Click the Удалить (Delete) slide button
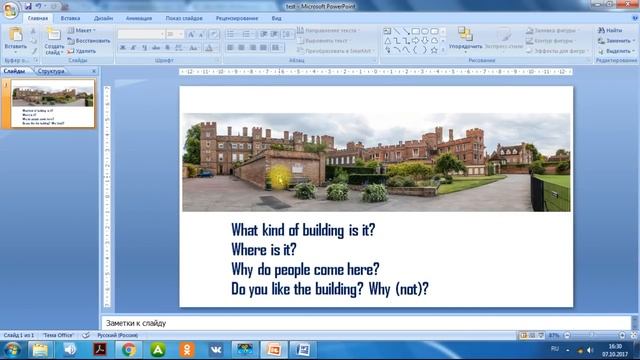The height and width of the screenshot is (360, 640). [82, 51]
